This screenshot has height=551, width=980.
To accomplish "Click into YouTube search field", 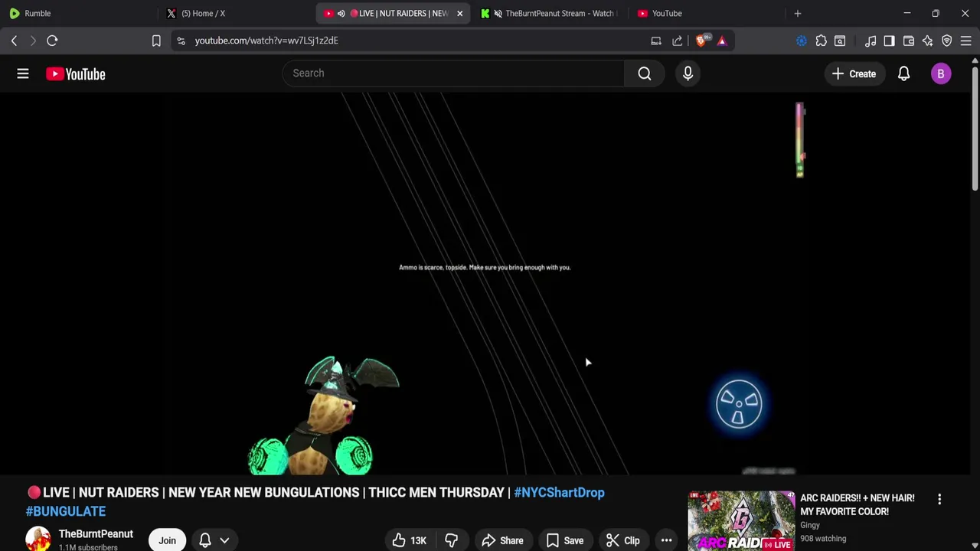I will click(x=453, y=73).
